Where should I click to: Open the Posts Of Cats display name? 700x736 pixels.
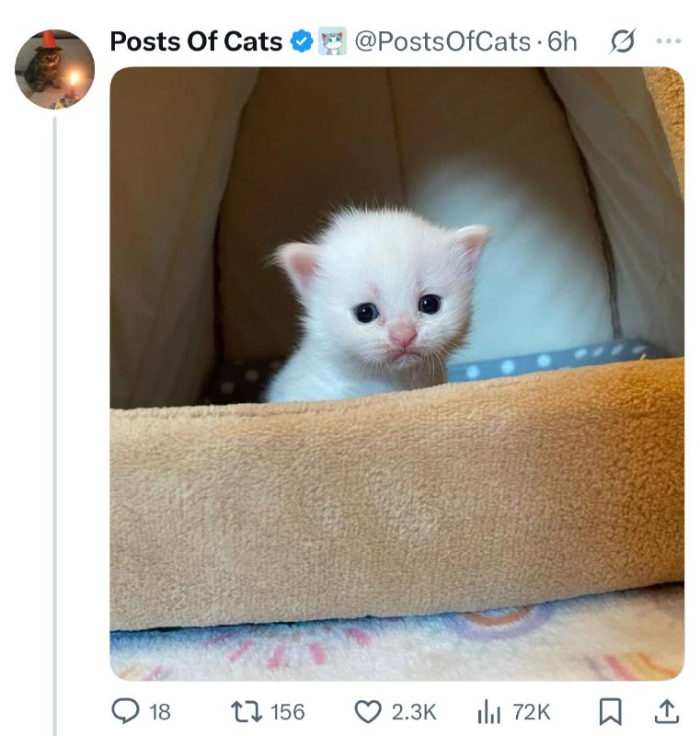196,41
